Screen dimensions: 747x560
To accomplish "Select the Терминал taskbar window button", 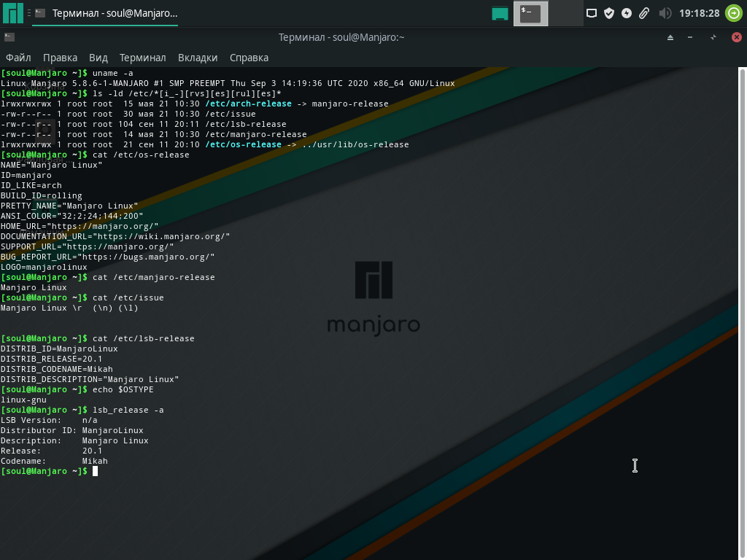I will pyautogui.click(x=106, y=13).
